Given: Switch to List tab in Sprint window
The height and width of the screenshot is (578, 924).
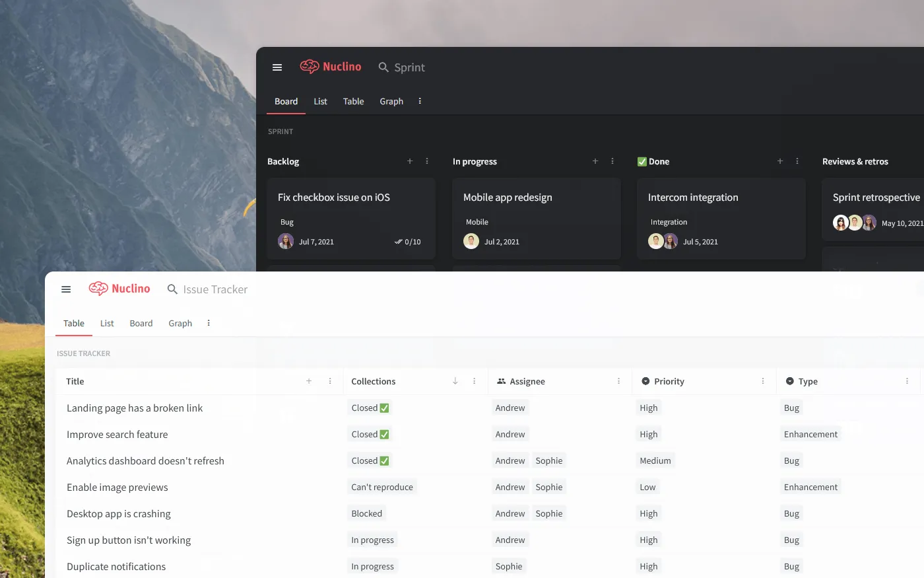Looking at the screenshot, I should pos(320,101).
